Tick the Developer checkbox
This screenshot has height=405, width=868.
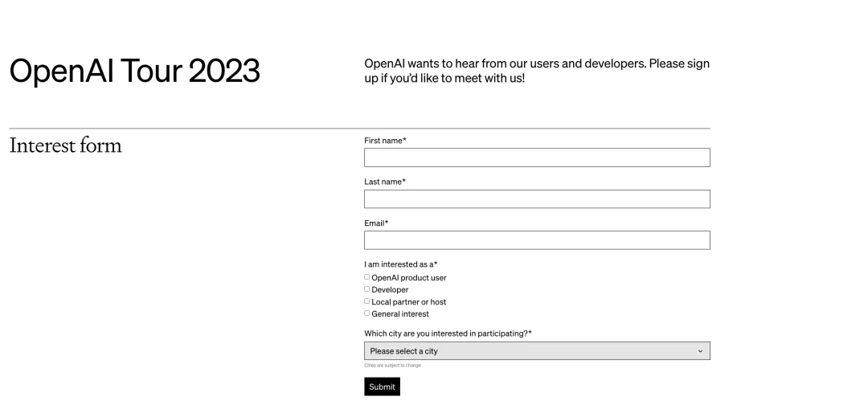point(367,289)
